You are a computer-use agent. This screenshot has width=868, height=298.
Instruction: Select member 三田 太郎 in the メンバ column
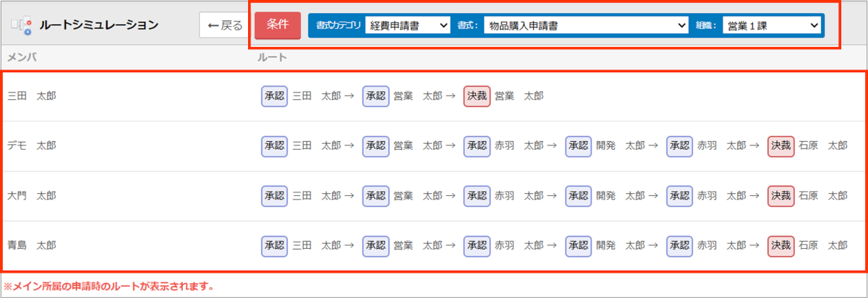coord(32,95)
